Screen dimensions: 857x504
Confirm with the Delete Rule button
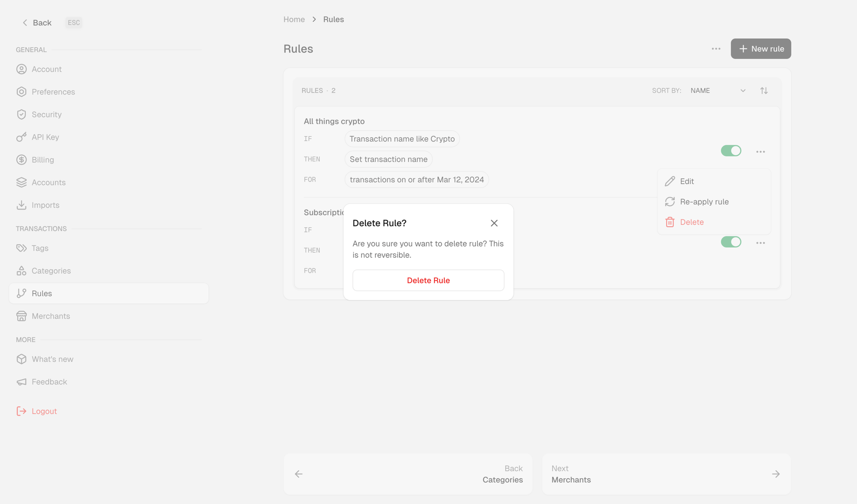coord(428,280)
